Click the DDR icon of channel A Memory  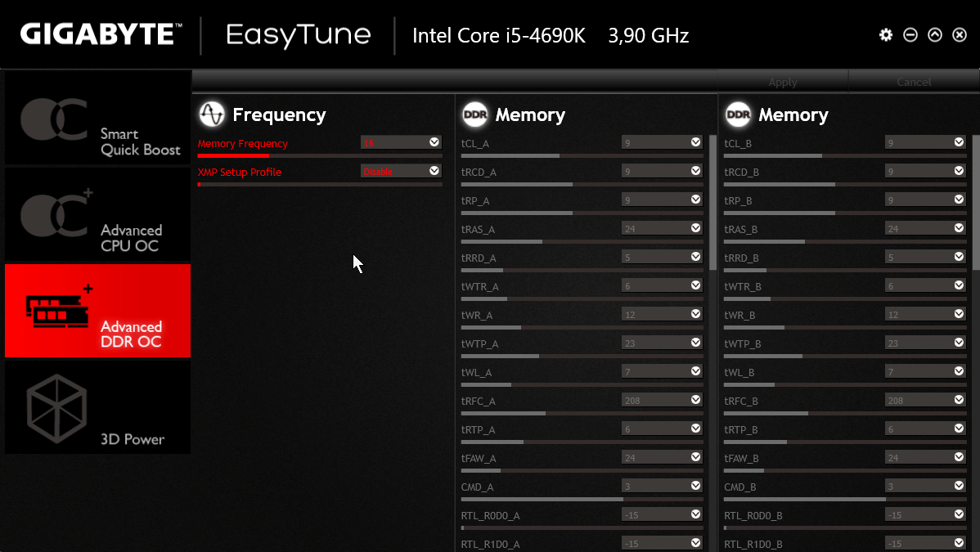(475, 114)
